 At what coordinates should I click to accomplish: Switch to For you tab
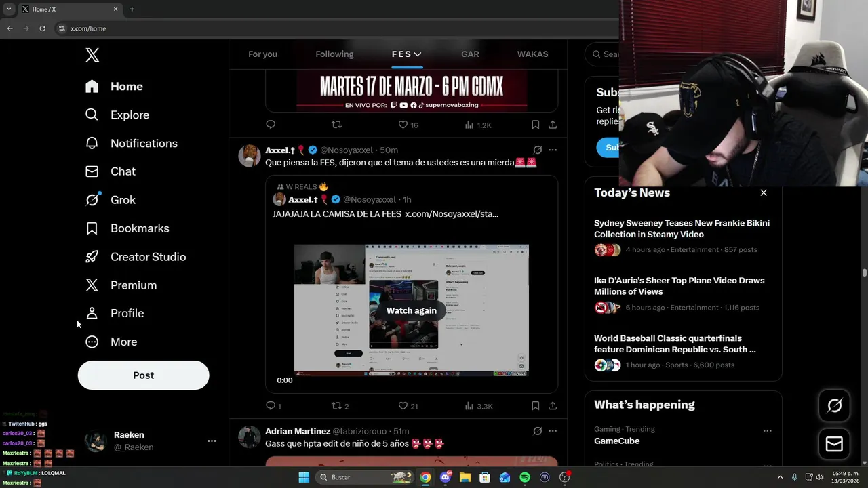coord(262,54)
